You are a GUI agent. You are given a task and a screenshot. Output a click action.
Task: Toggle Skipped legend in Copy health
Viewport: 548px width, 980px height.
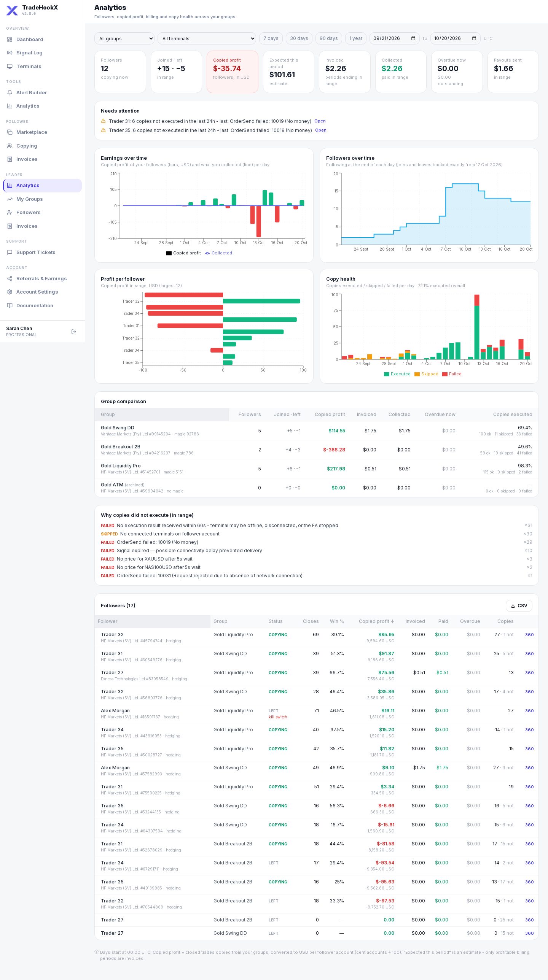pyautogui.click(x=427, y=374)
